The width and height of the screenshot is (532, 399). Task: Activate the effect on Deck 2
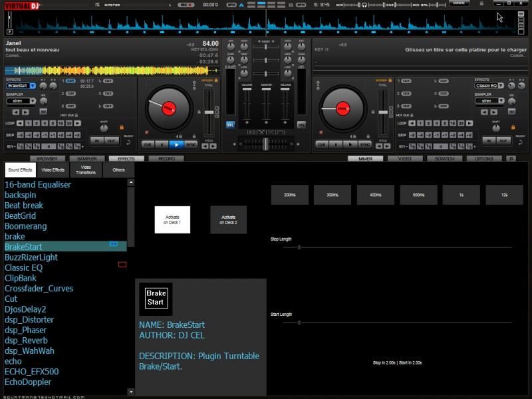click(228, 219)
